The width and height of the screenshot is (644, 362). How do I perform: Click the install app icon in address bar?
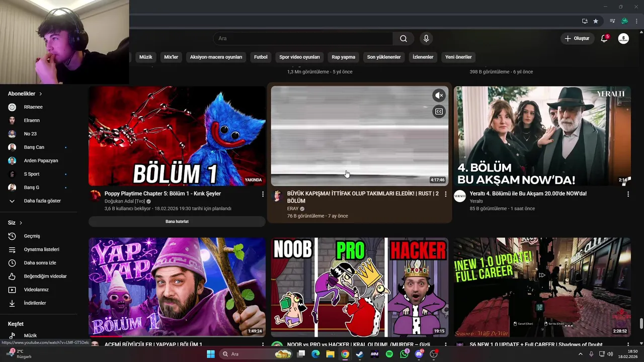coord(585,21)
